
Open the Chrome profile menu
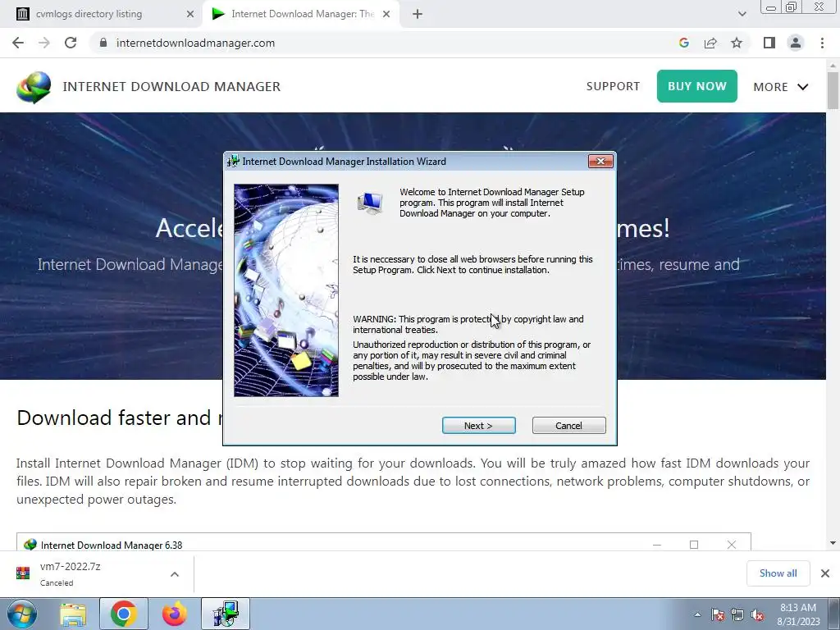click(x=796, y=43)
